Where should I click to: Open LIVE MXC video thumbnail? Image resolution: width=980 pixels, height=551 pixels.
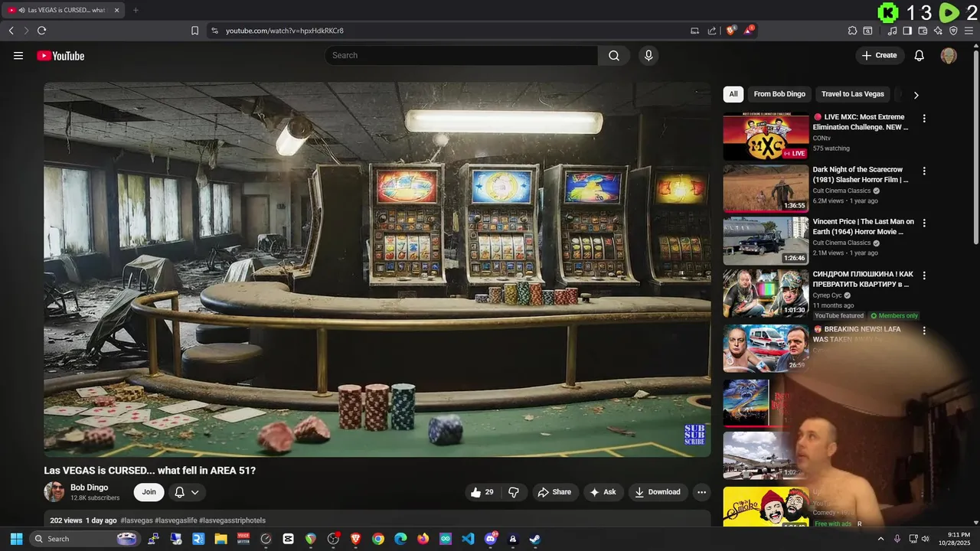(x=766, y=137)
